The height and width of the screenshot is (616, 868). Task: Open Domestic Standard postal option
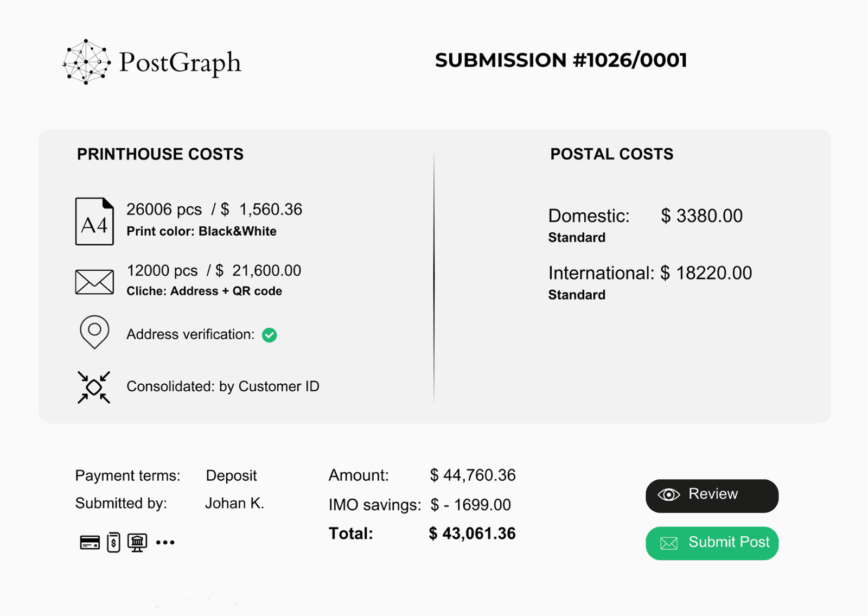tap(577, 238)
